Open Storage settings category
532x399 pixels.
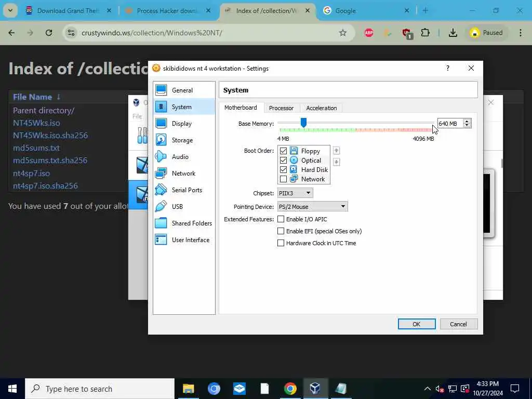[184, 140]
